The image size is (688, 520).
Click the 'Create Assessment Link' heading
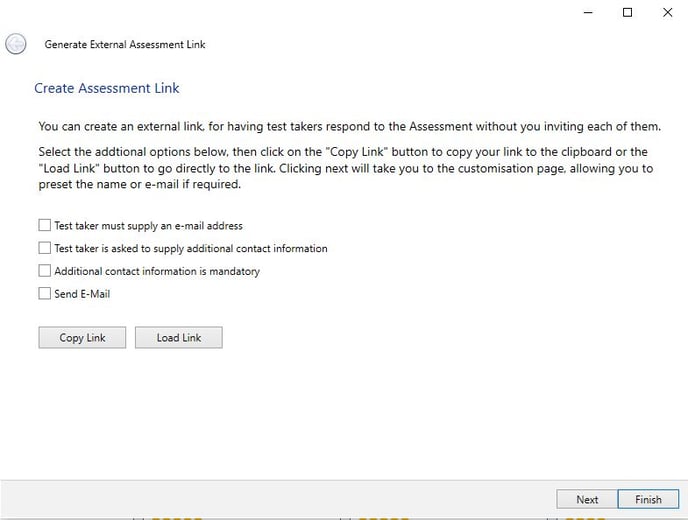107,88
